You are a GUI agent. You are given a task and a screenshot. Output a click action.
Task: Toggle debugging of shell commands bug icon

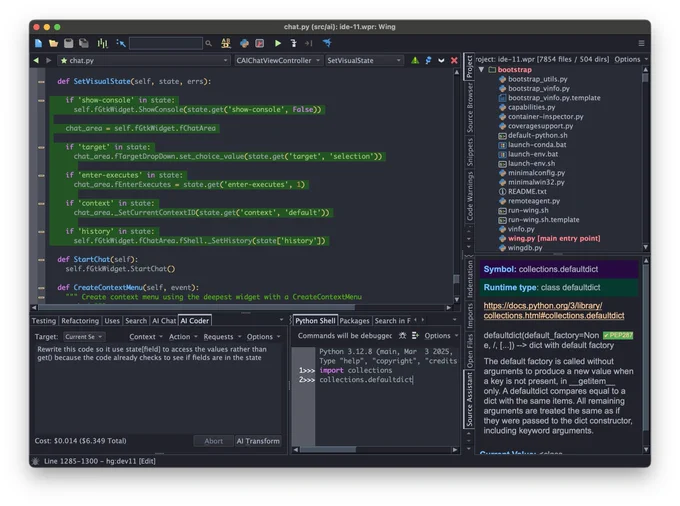(x=402, y=336)
